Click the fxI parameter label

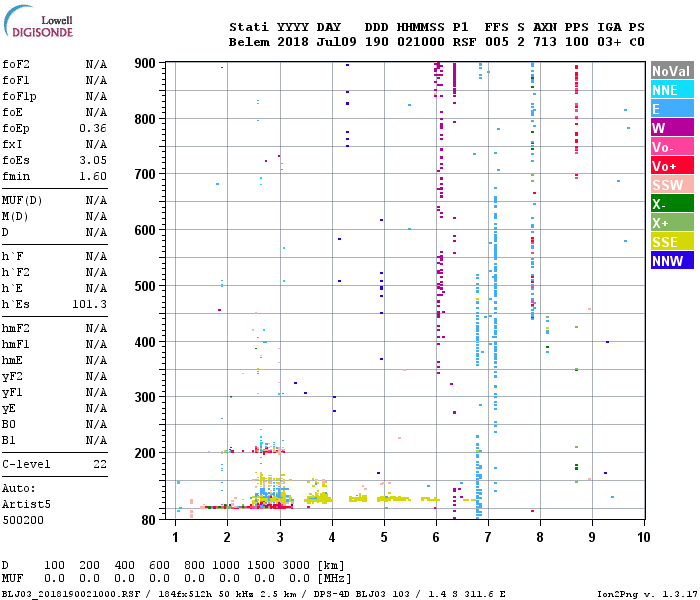pos(12,144)
